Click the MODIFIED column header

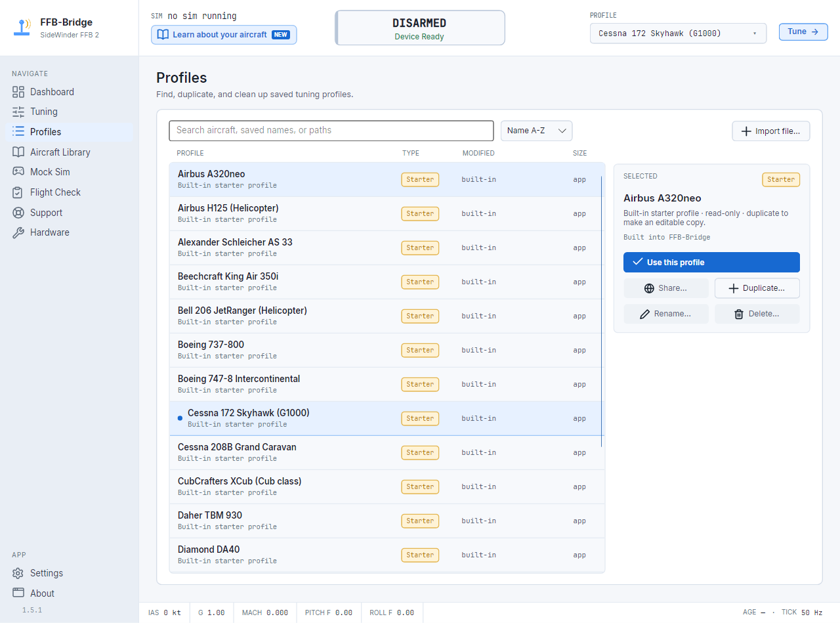click(478, 154)
